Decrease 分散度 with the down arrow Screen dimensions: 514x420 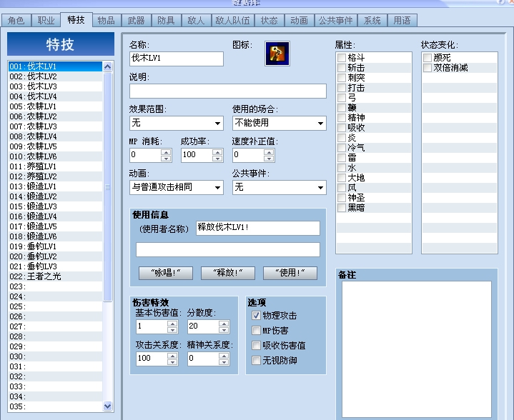pyautogui.click(x=224, y=330)
